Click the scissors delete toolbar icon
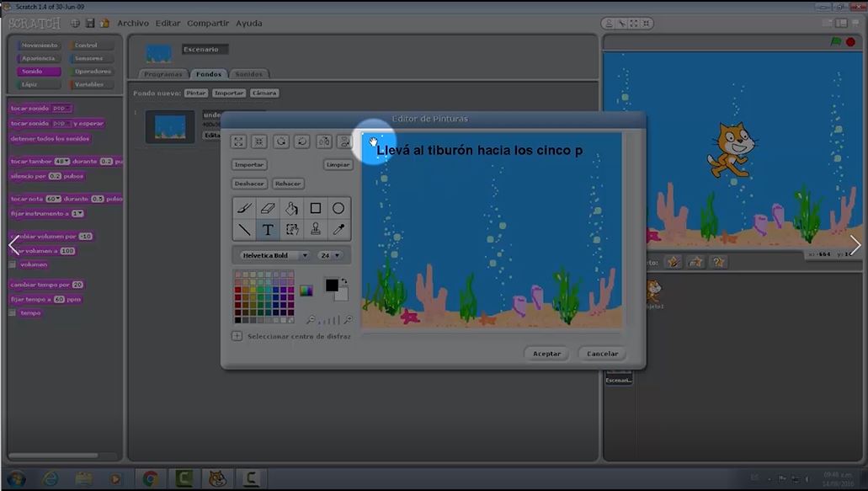Image resolution: width=868 pixels, height=491 pixels. tap(621, 24)
